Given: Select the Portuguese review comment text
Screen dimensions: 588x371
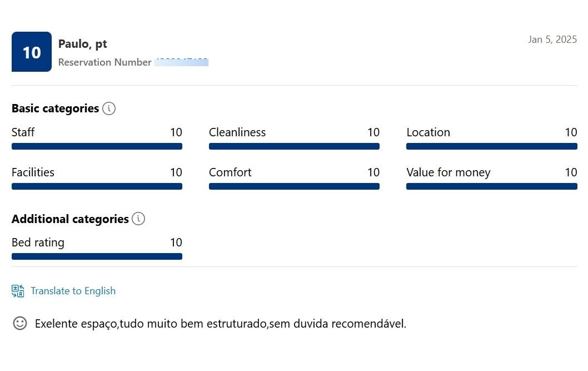Looking at the screenshot, I should [x=221, y=323].
